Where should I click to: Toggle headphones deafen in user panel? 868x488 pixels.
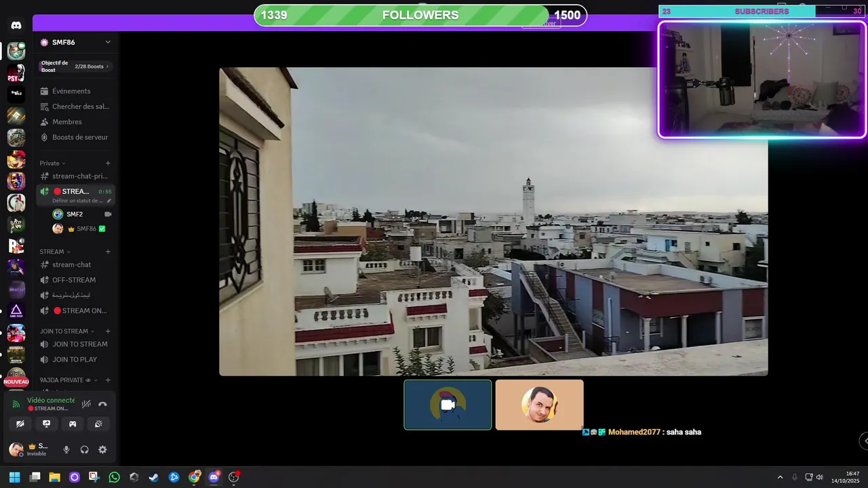tap(85, 449)
